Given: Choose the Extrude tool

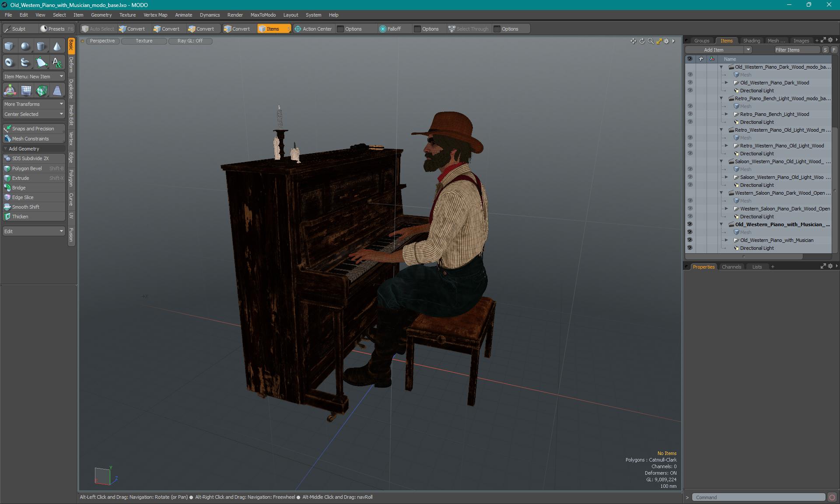Looking at the screenshot, I should click(x=34, y=178).
